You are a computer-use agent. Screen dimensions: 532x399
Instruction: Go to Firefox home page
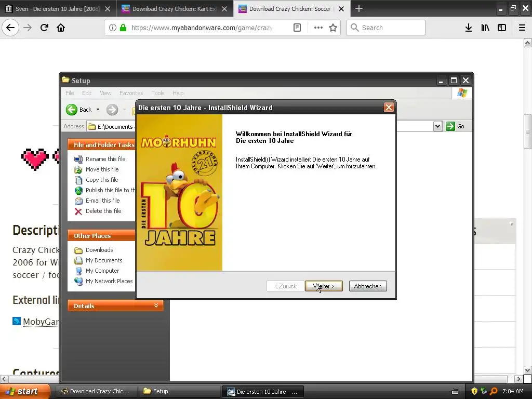click(61, 28)
